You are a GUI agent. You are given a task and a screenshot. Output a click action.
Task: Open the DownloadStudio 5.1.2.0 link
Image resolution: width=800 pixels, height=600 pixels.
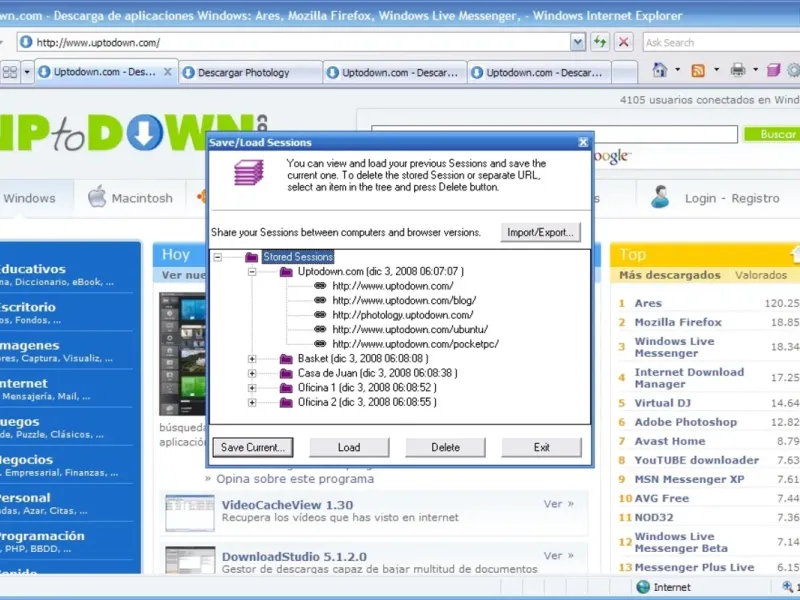tap(294, 557)
